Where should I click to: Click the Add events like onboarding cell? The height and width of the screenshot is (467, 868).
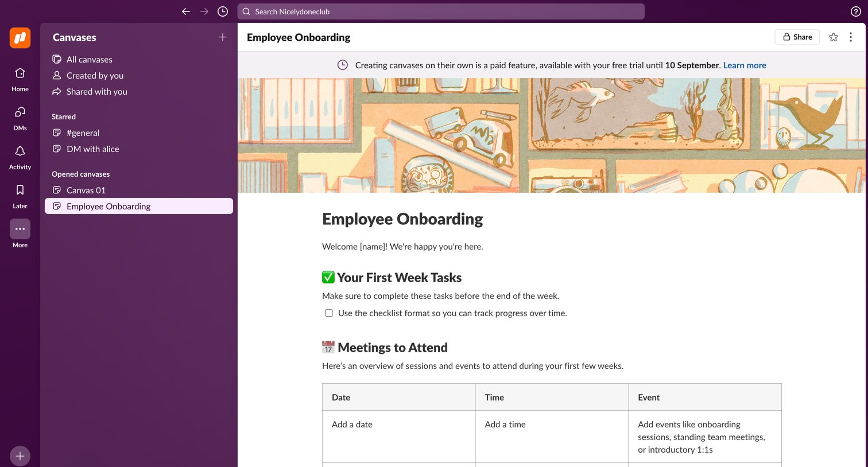(x=705, y=437)
